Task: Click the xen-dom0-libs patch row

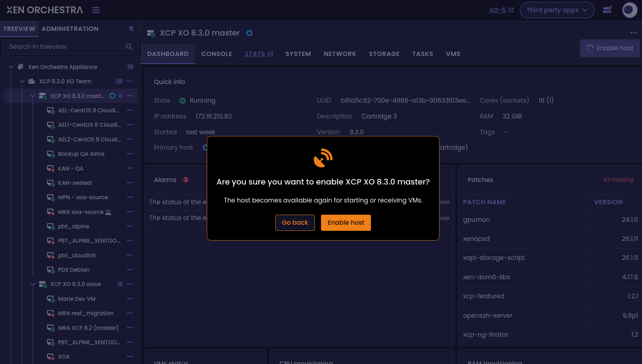Action: 550,277
